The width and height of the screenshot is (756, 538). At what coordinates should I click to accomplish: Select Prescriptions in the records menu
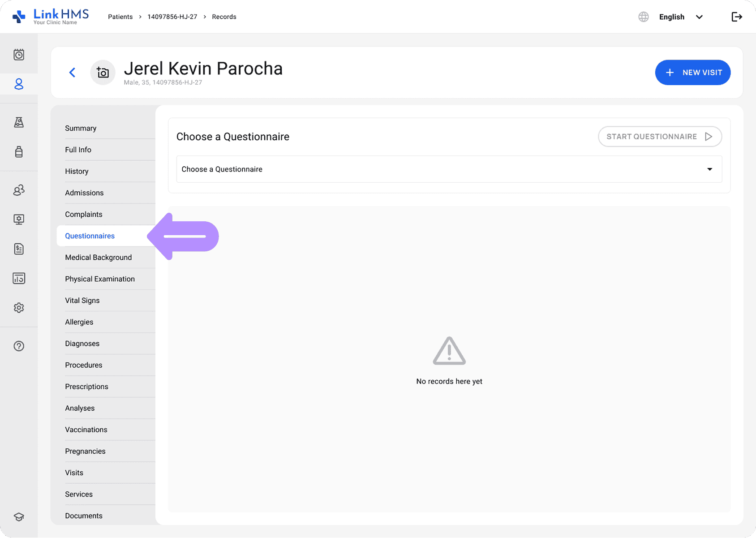coord(86,387)
